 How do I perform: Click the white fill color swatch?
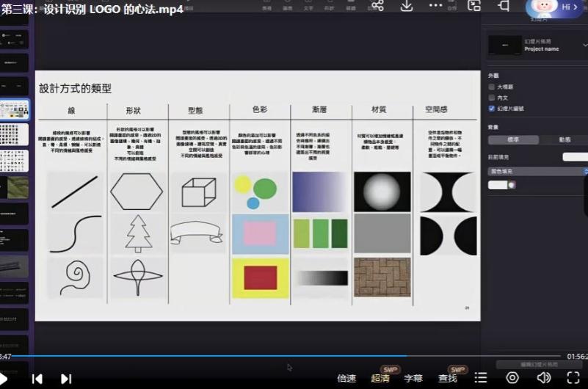(498, 185)
